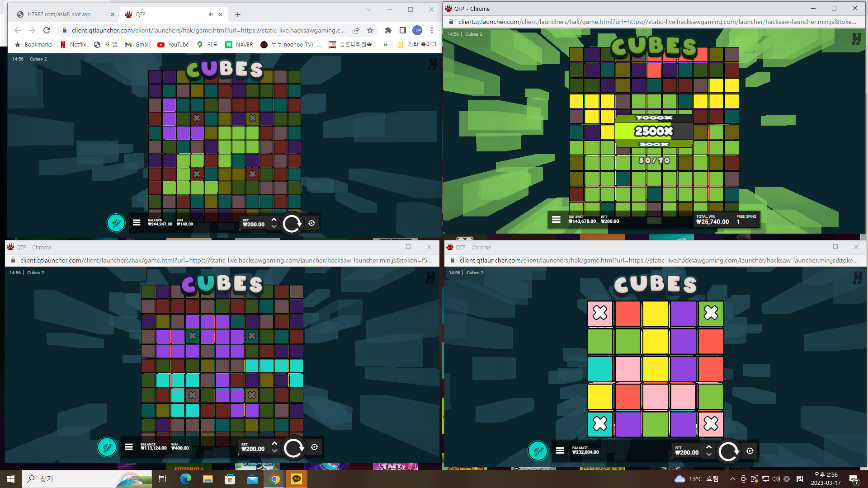Reload the current page

click(47, 30)
